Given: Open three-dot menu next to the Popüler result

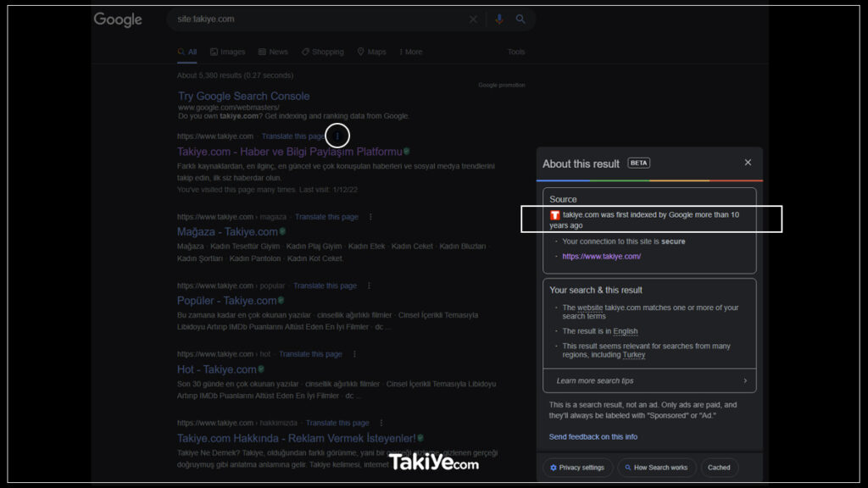Looking at the screenshot, I should (x=369, y=286).
